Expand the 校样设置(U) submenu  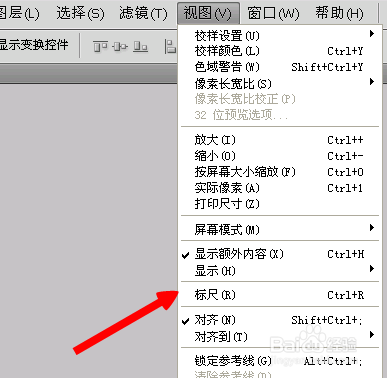click(280, 35)
